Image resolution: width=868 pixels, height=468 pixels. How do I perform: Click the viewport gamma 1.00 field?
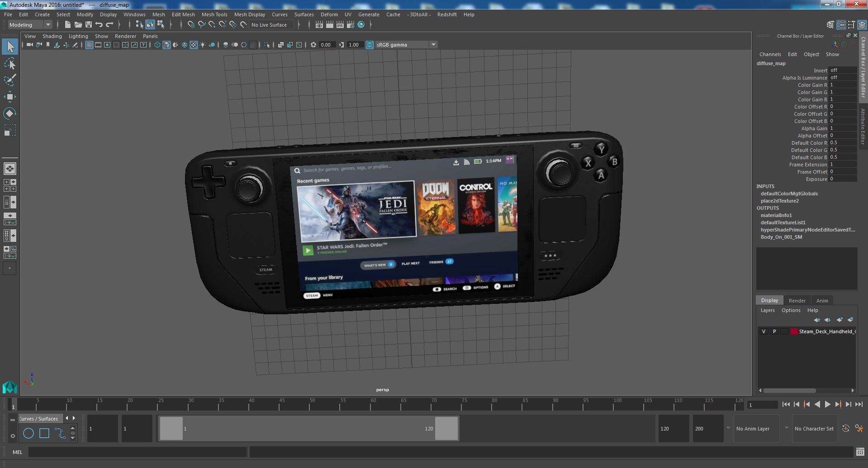pos(355,45)
